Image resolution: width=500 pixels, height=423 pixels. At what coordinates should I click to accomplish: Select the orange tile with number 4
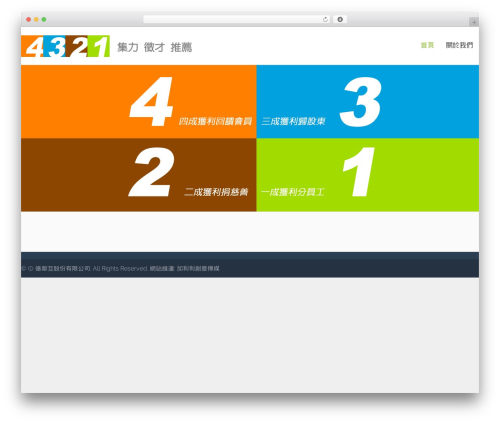(139, 101)
